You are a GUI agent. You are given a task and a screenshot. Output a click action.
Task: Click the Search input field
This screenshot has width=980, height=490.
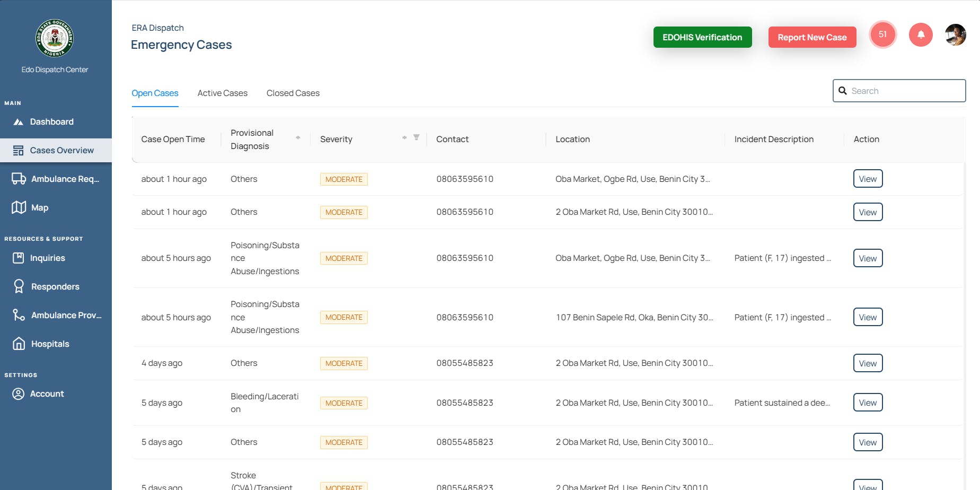pos(899,91)
